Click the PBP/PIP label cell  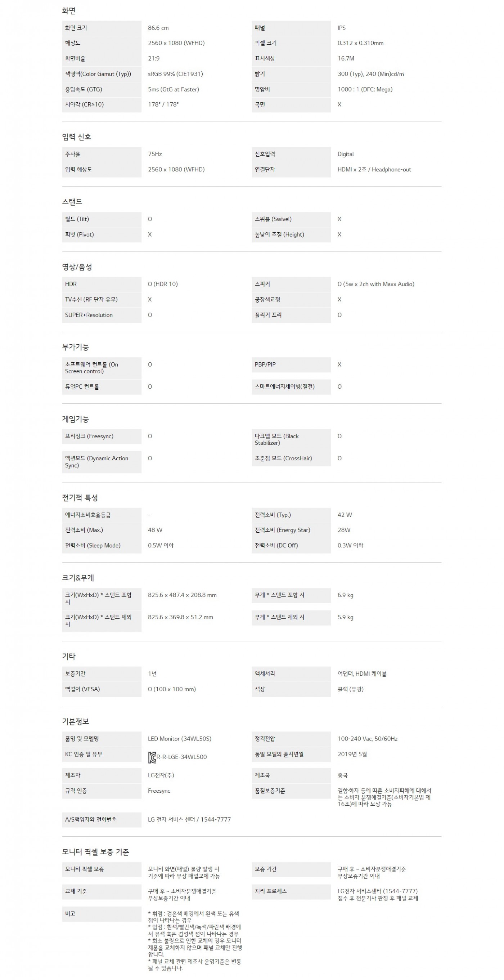(291, 365)
